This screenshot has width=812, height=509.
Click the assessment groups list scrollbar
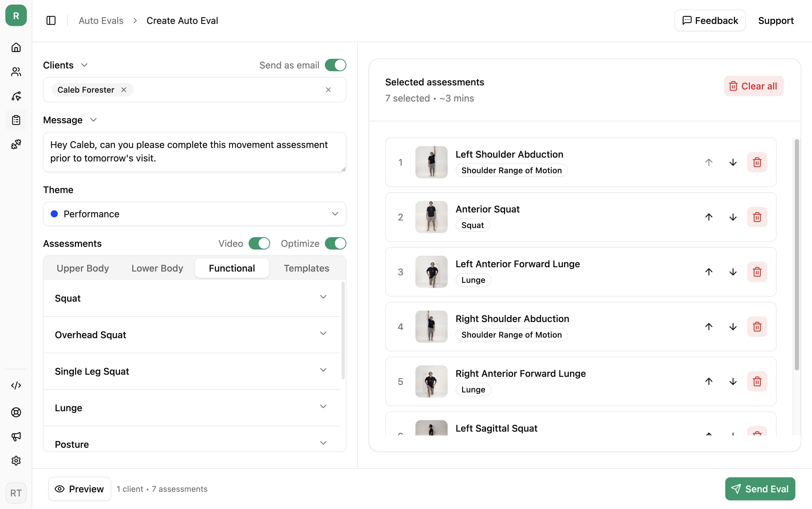coord(343,331)
